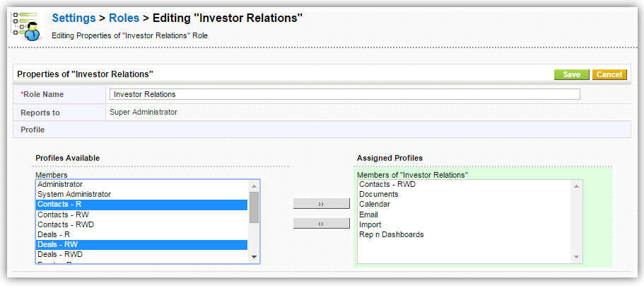Viewport: 644px width, 286px height.
Task: Save the Investor Relations role
Action: coord(571,74)
